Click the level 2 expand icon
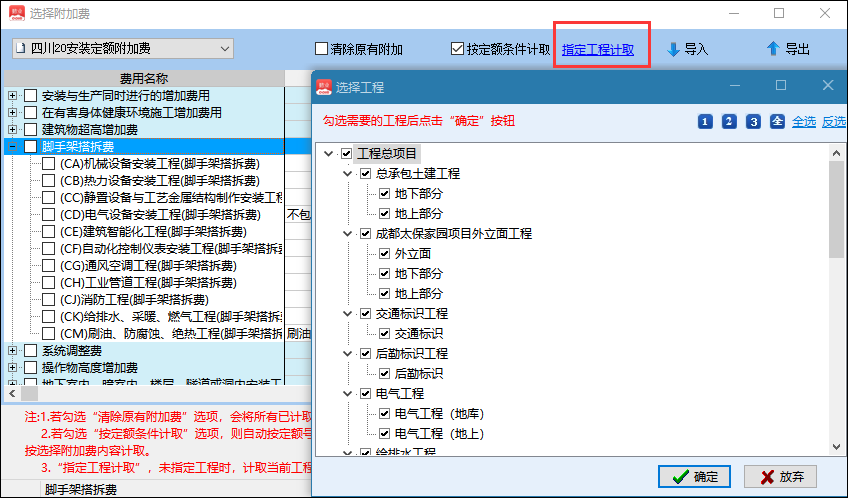 coord(729,121)
